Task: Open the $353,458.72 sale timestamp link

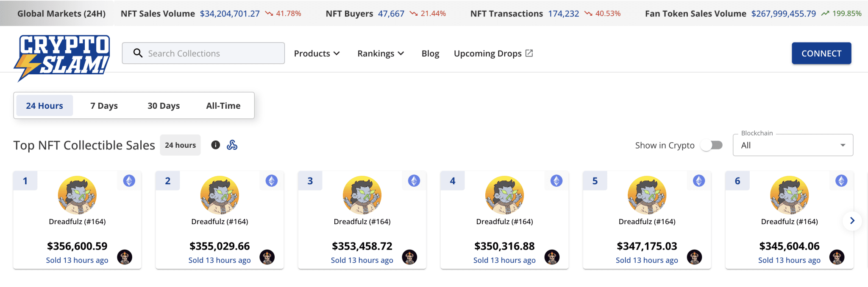Action: tap(362, 260)
